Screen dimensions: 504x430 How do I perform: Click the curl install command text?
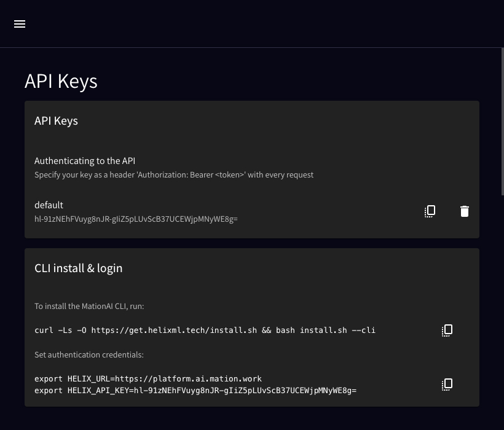[205, 330]
